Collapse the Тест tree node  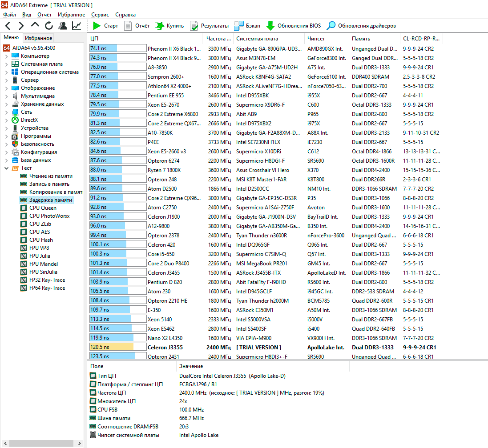click(6, 168)
